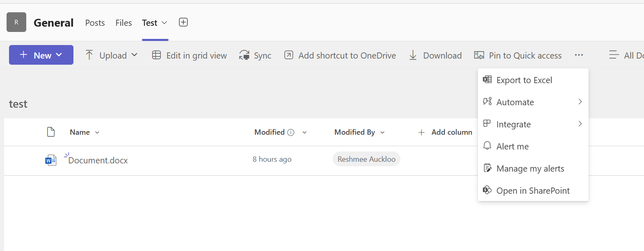644x251 pixels.
Task: Open the Automate menu entry
Action: 533,102
